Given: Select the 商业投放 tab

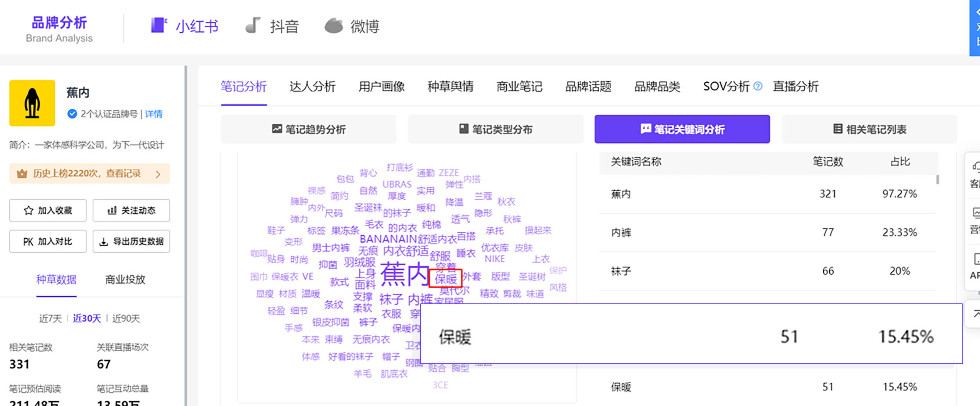Looking at the screenshot, I should (125, 279).
